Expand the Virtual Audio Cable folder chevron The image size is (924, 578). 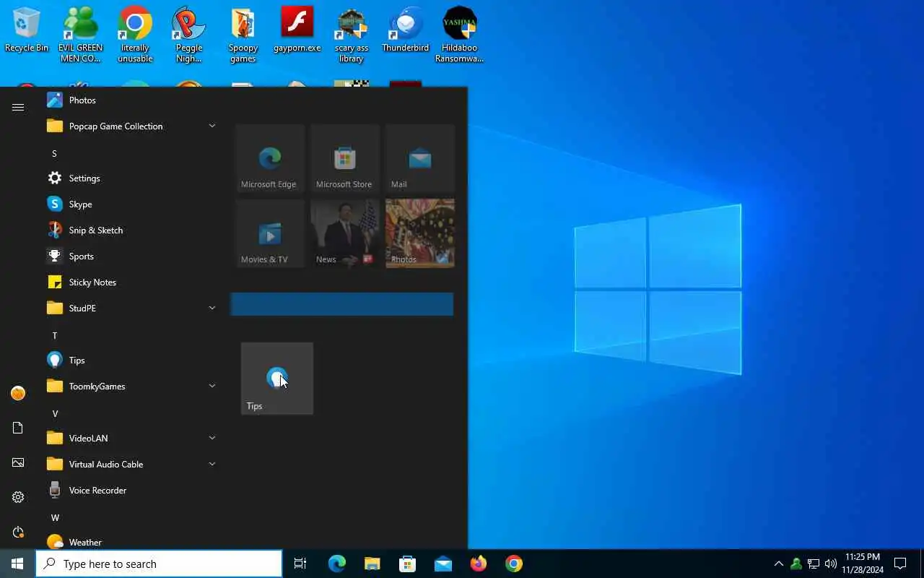[x=212, y=464]
